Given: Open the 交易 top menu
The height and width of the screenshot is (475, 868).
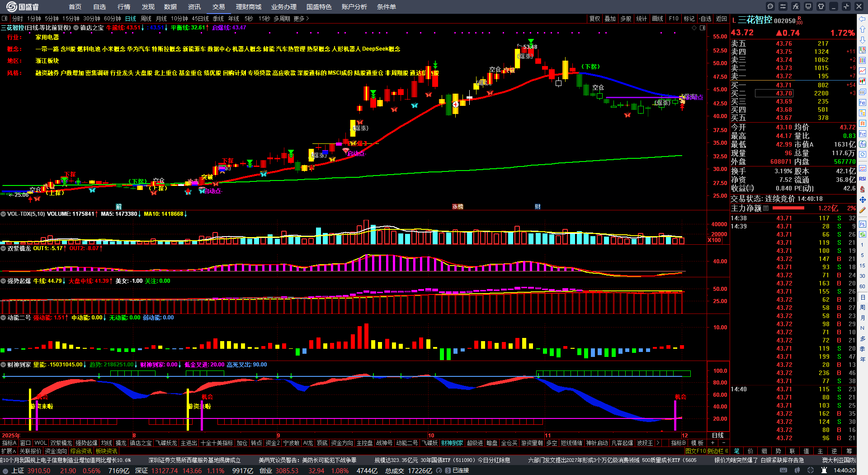Looking at the screenshot, I should pyautogui.click(x=219, y=7).
